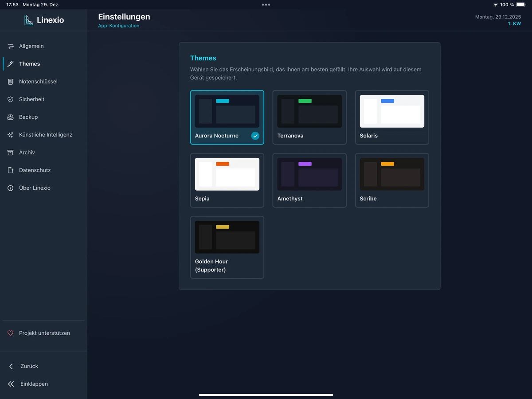Click the Notenschlüssel calculator icon
This screenshot has width=532, height=399.
point(10,82)
